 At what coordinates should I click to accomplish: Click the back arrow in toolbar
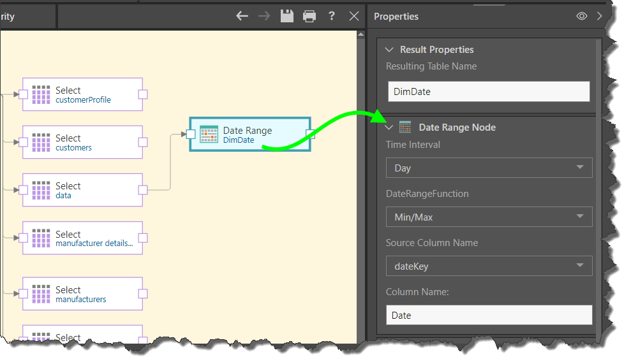(x=242, y=16)
